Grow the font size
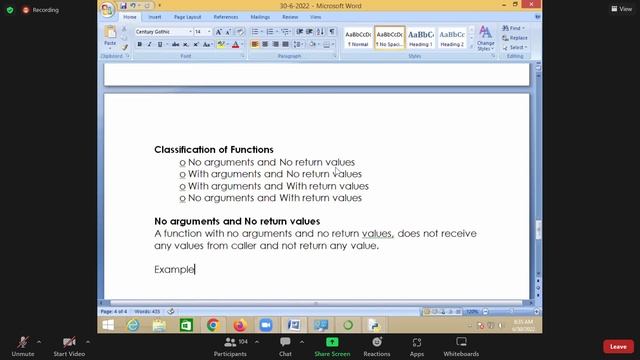The height and width of the screenshot is (360, 640). point(219,32)
